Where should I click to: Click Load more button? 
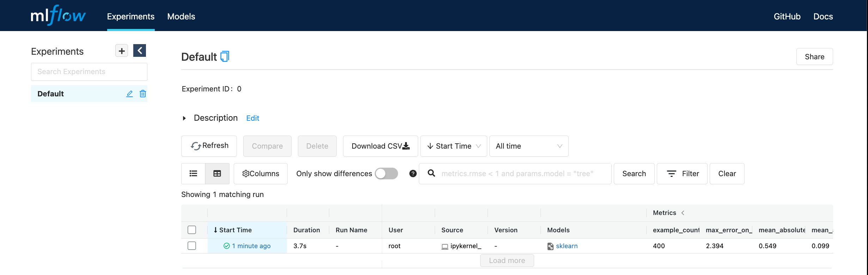click(x=507, y=261)
